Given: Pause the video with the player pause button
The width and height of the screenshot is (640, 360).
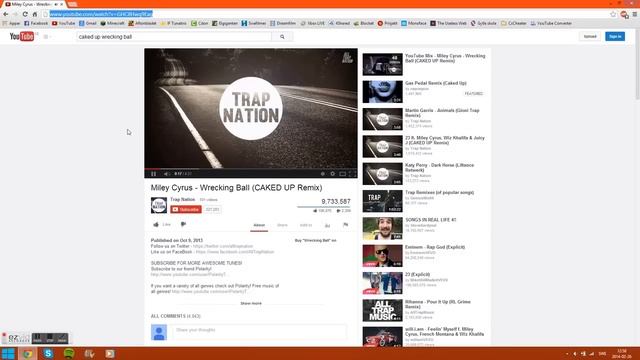Looking at the screenshot, I should 153,174.
